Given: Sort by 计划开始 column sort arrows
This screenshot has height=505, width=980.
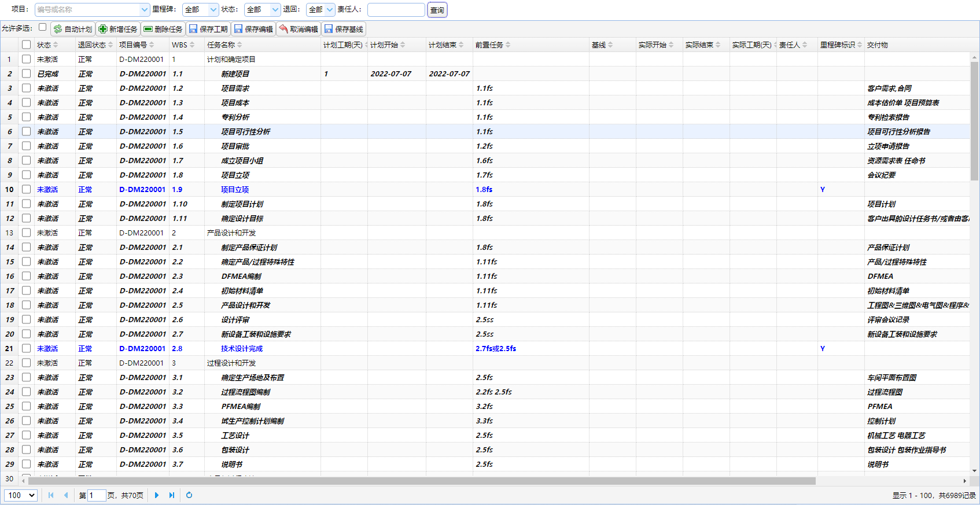Looking at the screenshot, I should point(403,45).
